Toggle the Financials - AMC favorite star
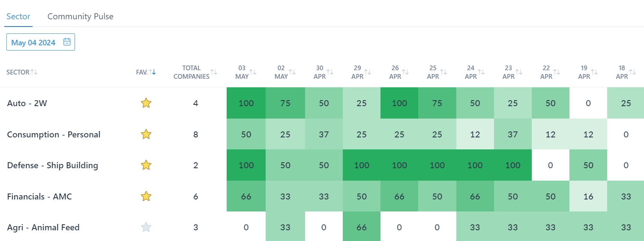644x241 pixels. 146,196
